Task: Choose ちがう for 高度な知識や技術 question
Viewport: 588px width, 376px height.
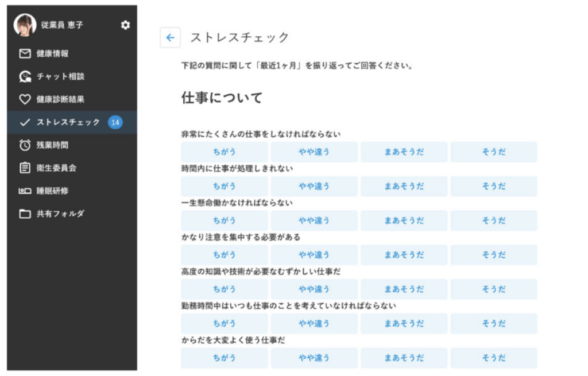Action: [x=225, y=289]
